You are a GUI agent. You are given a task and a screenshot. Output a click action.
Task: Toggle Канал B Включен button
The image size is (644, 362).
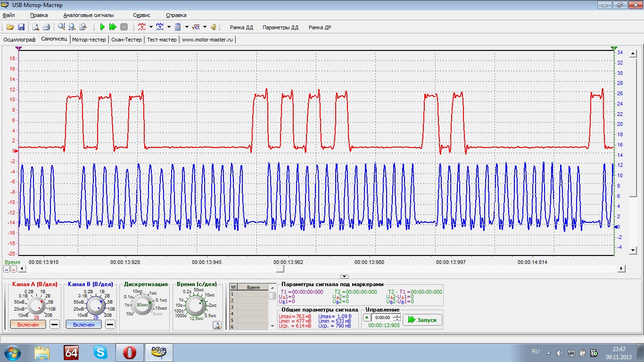click(83, 325)
